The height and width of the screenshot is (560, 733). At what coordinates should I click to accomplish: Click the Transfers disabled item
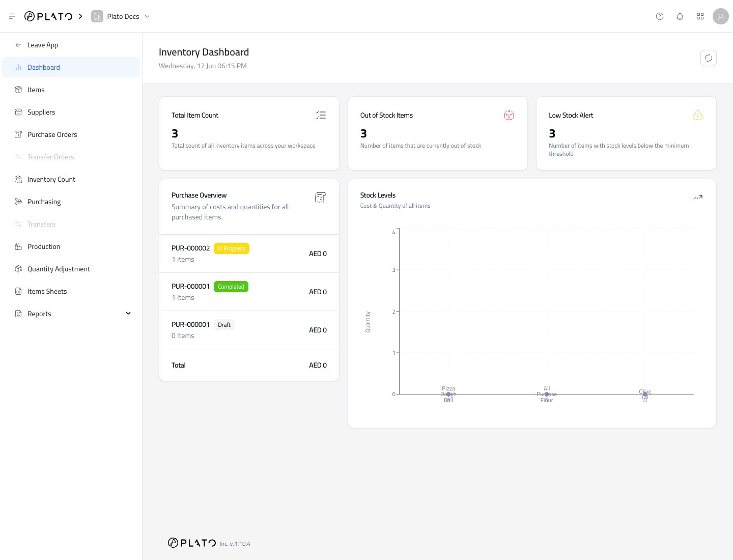(71, 224)
